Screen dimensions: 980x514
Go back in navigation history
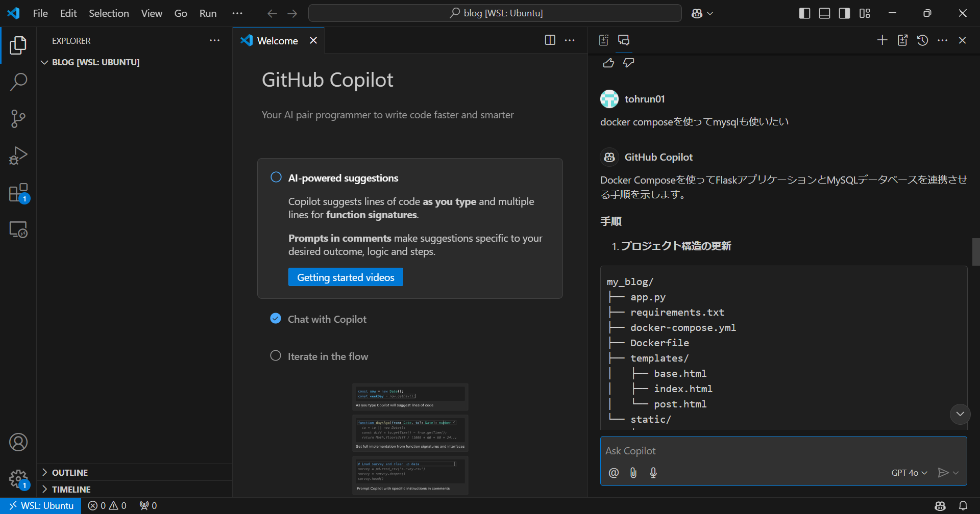[x=272, y=13]
